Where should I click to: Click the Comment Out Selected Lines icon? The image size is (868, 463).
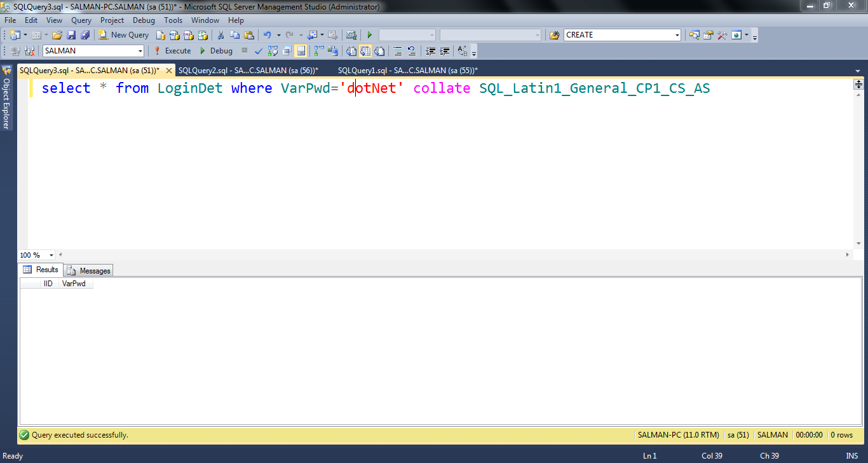point(398,50)
